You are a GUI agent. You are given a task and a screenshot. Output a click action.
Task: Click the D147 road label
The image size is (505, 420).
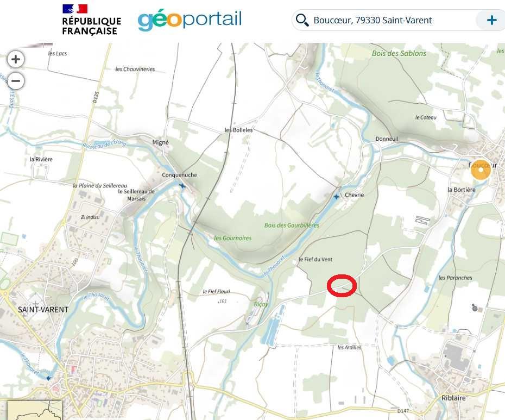[403, 411]
